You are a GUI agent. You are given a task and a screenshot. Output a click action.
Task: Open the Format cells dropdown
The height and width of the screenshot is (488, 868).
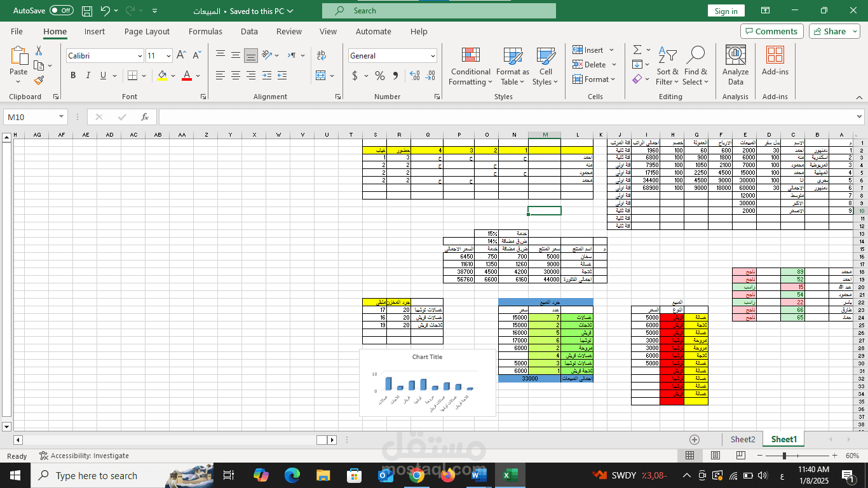(x=594, y=79)
